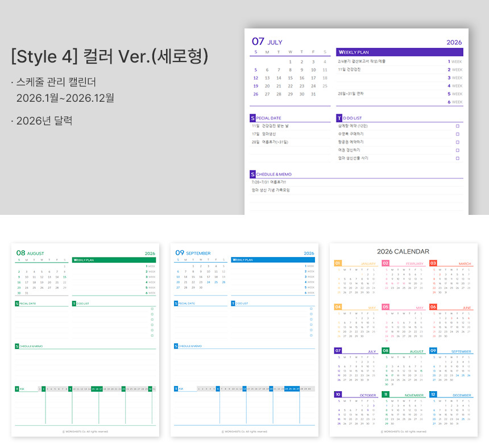Click the S badge of July Special Date
Image resolution: width=489 pixels, height=448 pixels.
[252, 118]
